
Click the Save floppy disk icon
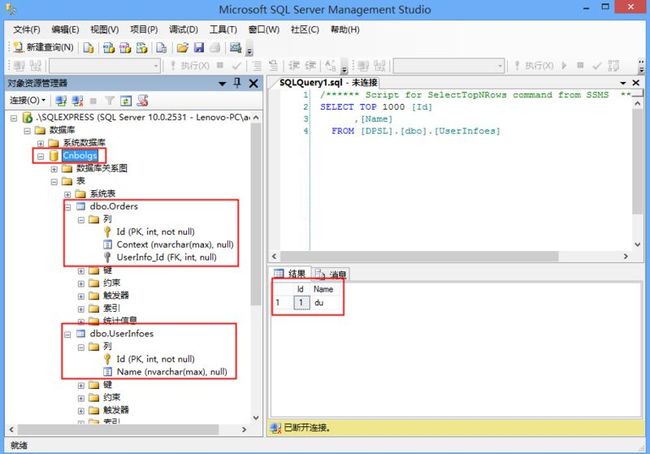199,48
